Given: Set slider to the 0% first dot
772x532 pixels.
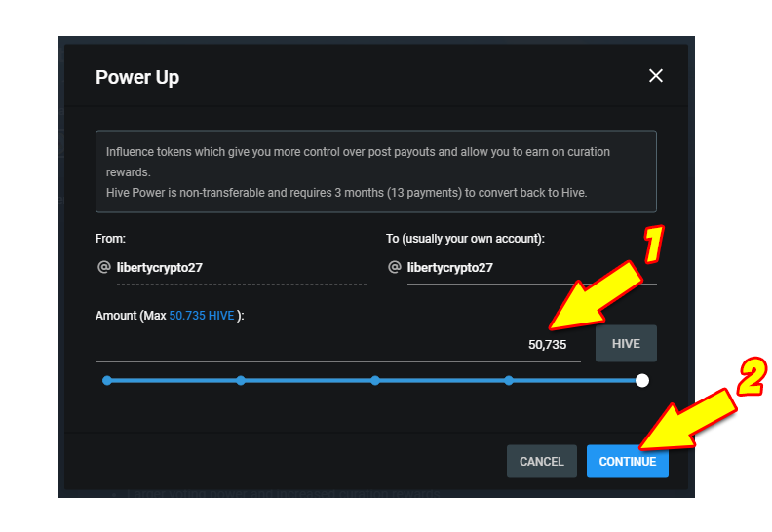Looking at the screenshot, I should tap(107, 380).
